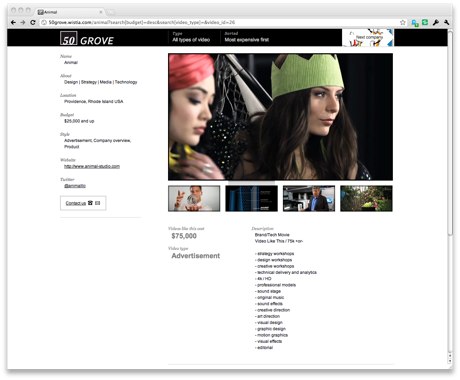This screenshot has height=380, width=460.
Task: Go to Next company thumbnail
Action: point(368,37)
